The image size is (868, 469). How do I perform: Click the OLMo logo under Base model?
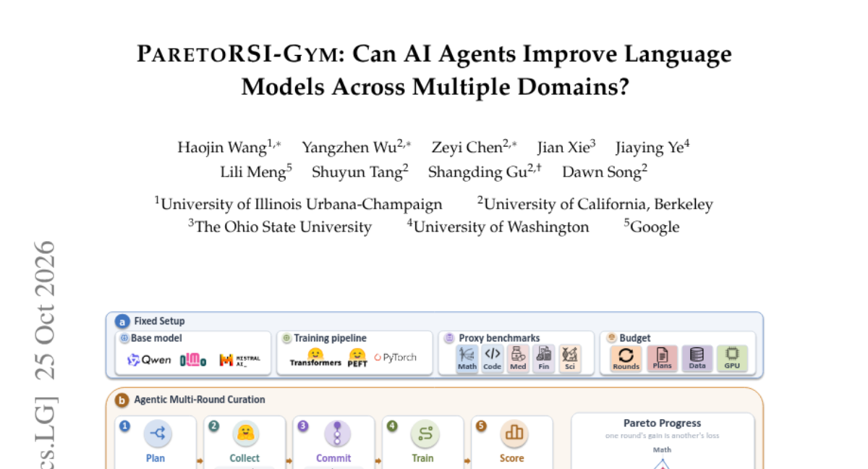click(x=193, y=360)
